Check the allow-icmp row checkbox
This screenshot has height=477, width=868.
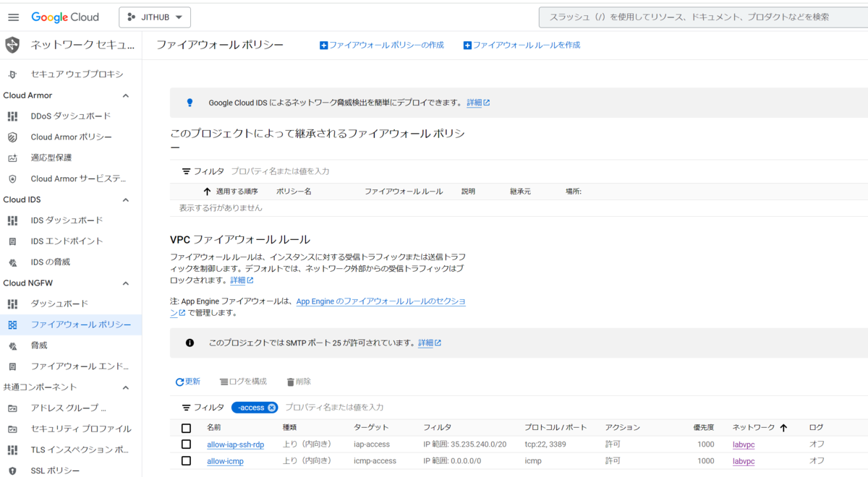186,461
